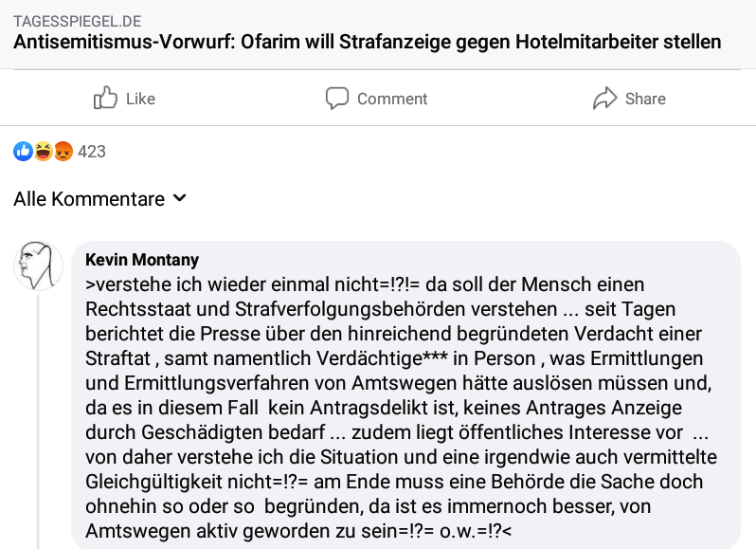Open the blue like reaction emoji

tap(23, 152)
